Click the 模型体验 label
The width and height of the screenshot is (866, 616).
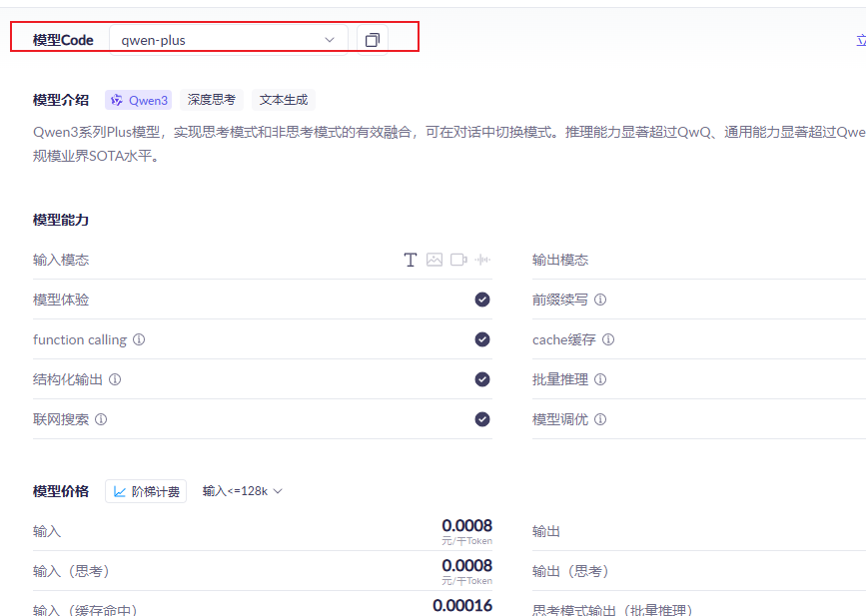(61, 300)
